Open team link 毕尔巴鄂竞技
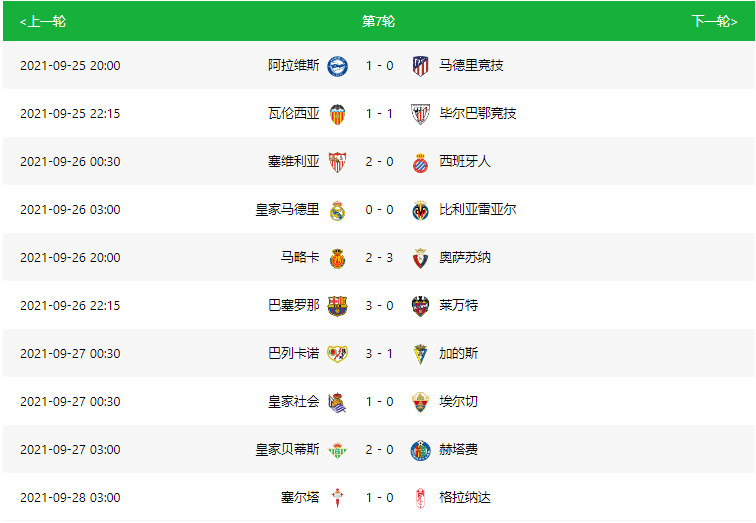The width and height of the screenshot is (756, 523). click(x=477, y=113)
